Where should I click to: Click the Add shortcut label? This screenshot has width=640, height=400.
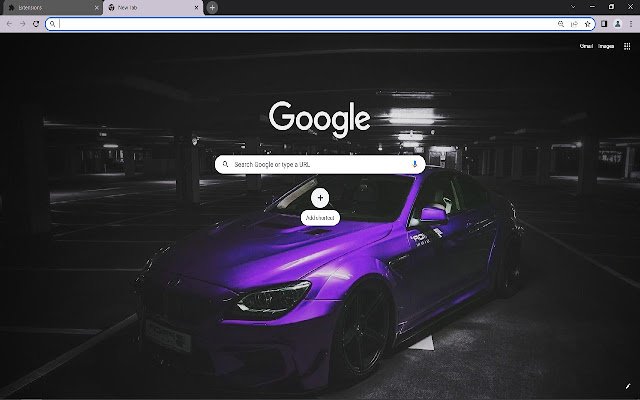pyautogui.click(x=320, y=218)
